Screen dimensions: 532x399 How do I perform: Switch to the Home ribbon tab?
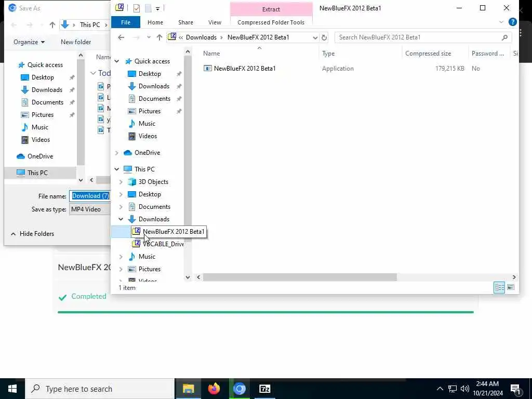tap(155, 22)
